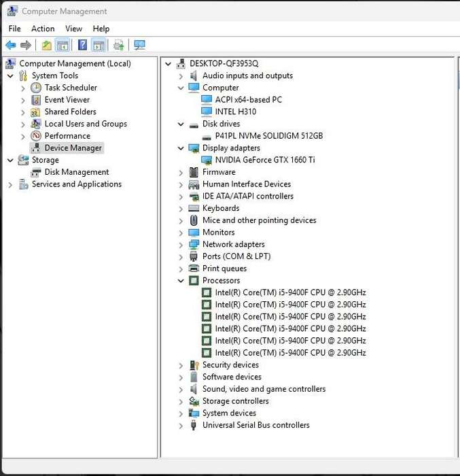Click the Human Interface Devices icon
The image size is (460, 476).
coord(194,184)
